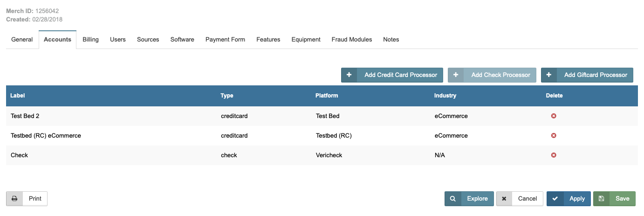Click the Platform column header
The height and width of the screenshot is (216, 644).
tap(327, 96)
